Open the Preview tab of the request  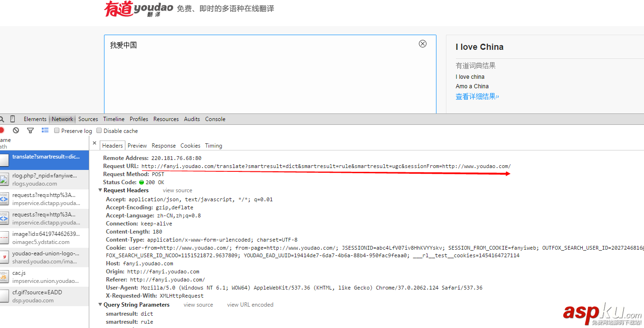(137, 145)
